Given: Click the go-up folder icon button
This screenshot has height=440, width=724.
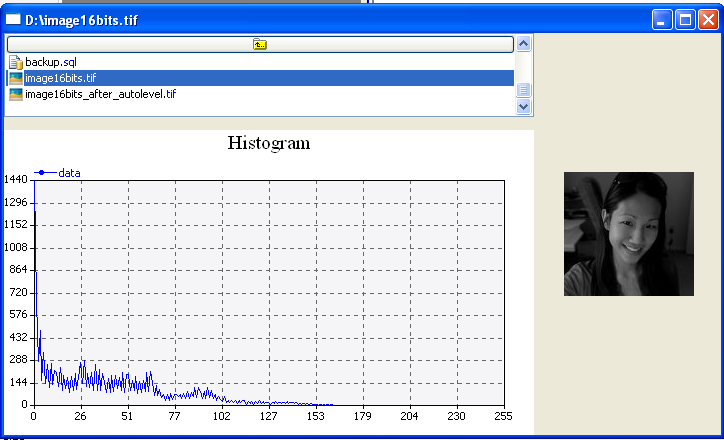Looking at the screenshot, I should (260, 44).
